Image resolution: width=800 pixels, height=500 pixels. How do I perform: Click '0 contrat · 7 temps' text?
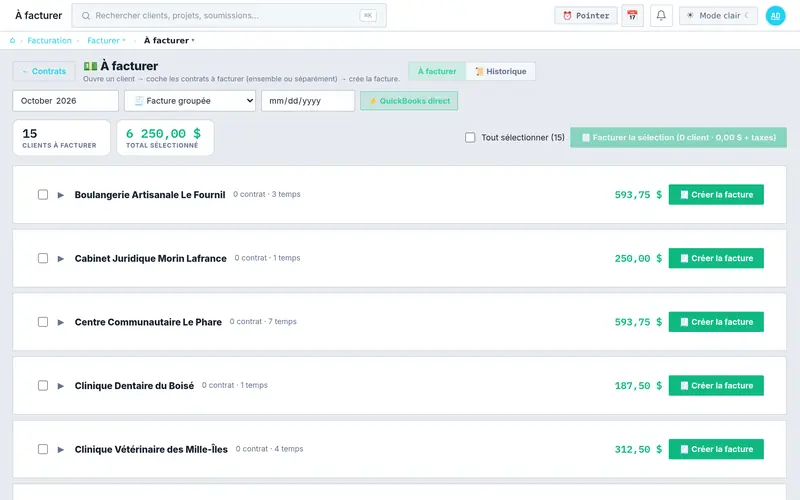coord(263,321)
